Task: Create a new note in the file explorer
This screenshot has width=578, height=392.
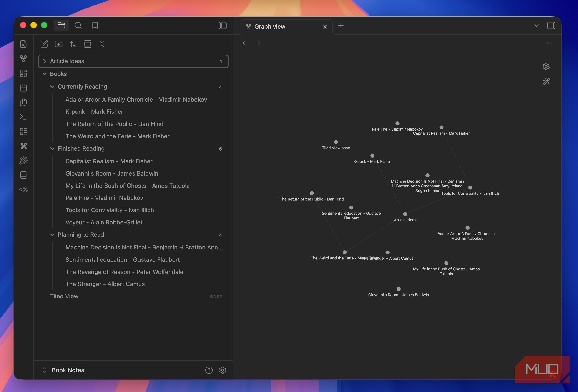Action: coord(44,44)
